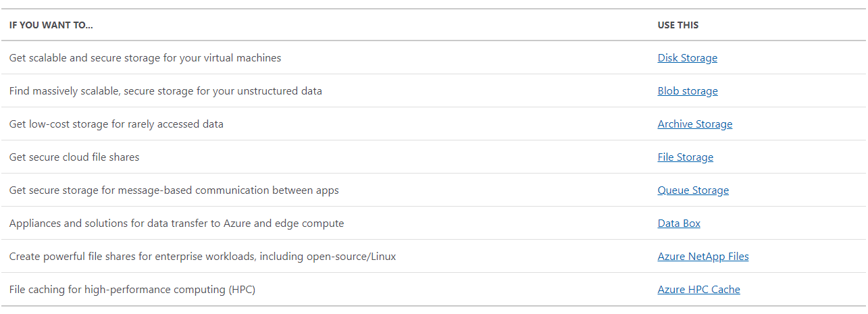868x314 pixels.
Task: Click the '(HPC)' abbreviation in last row
Action: coord(241,290)
